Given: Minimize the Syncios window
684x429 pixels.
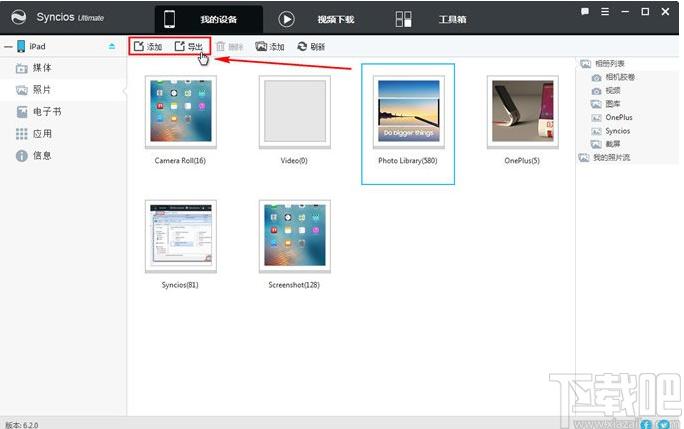Looking at the screenshot, I should 625,12.
